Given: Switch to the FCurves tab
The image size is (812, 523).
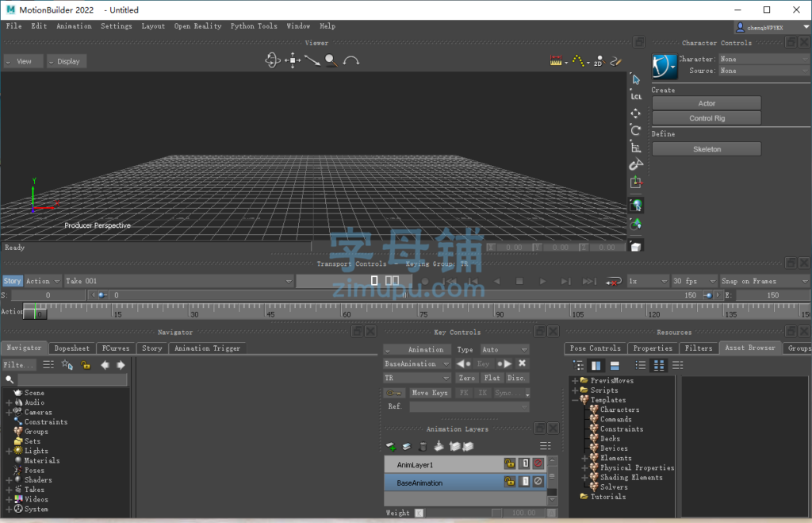Looking at the screenshot, I should click(116, 348).
